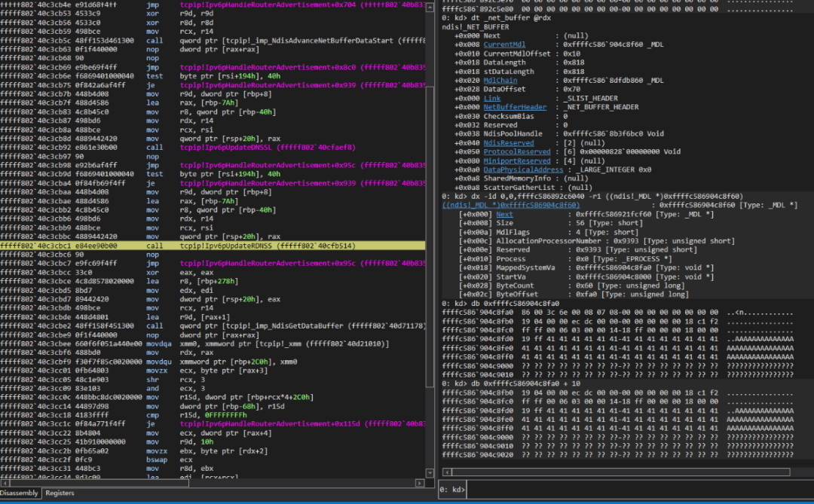Open the MiniportReserved link
Screen dimensions: 814x504
[516, 161]
